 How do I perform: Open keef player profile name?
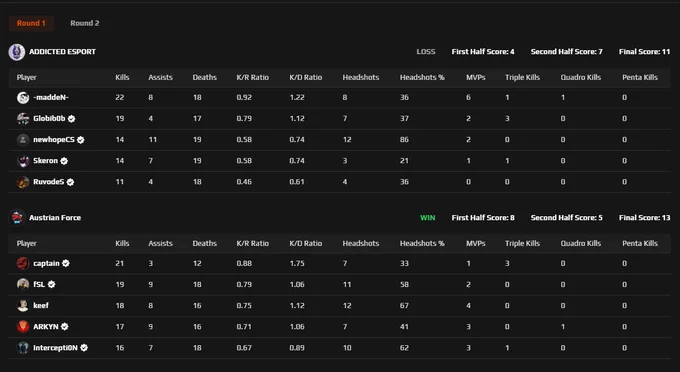pyautogui.click(x=41, y=306)
